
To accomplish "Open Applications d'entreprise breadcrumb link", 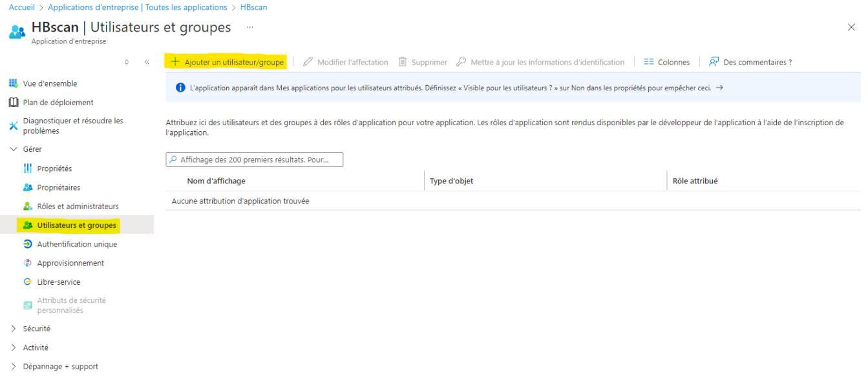I will (138, 7).
